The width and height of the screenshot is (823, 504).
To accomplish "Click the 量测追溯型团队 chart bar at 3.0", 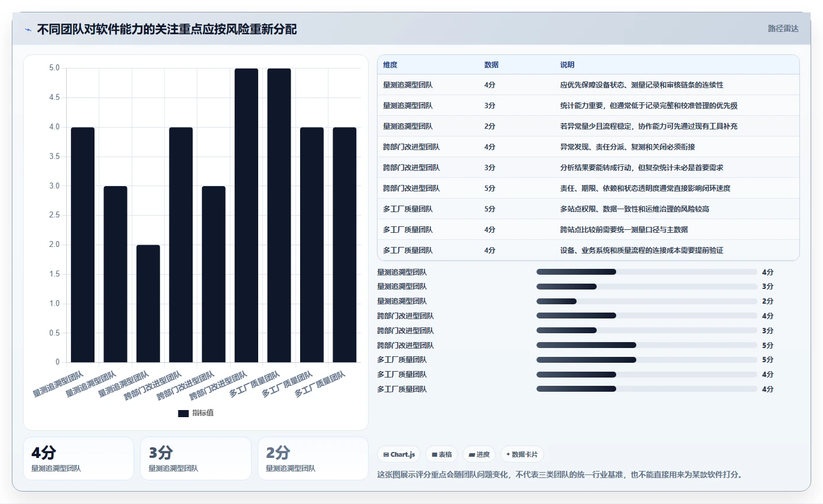I will [115, 274].
